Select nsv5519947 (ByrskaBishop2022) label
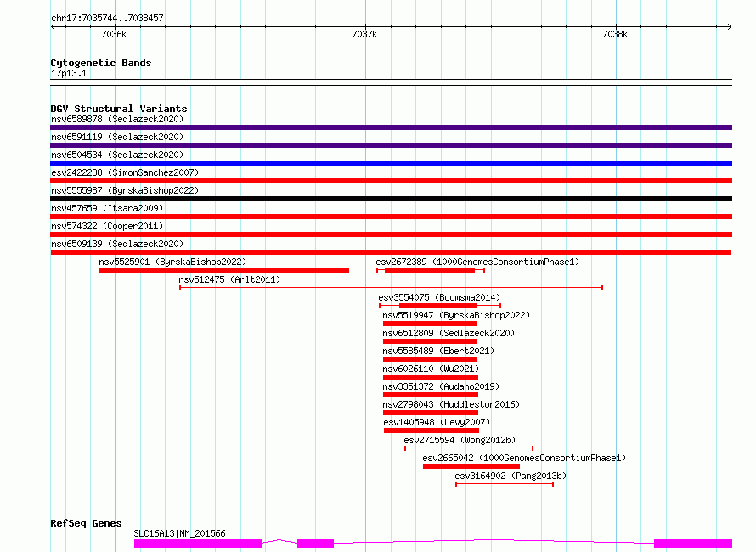The image size is (756, 552). click(x=456, y=315)
